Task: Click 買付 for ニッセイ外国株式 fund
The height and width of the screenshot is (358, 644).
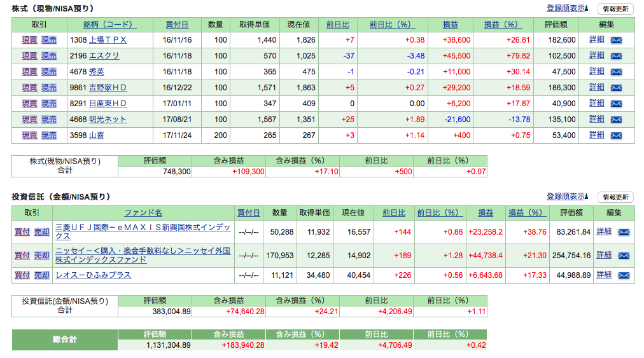Action: tap(22, 256)
